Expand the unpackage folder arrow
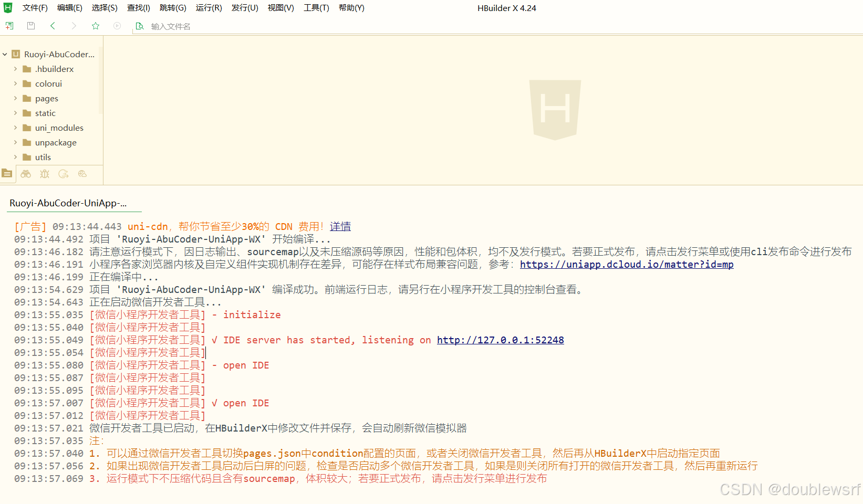 tap(15, 142)
